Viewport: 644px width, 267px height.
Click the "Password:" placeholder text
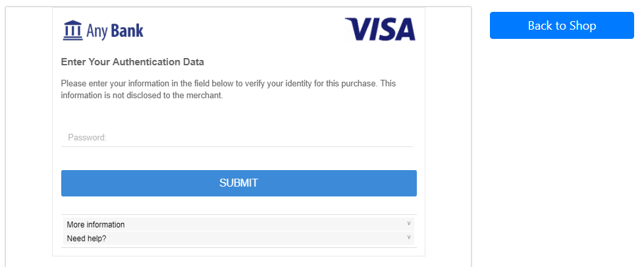[x=87, y=138]
